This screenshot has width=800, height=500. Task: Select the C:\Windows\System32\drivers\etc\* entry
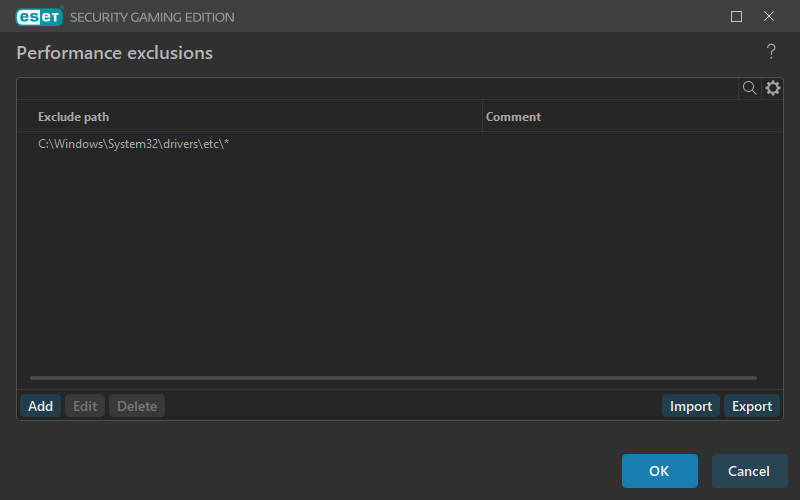(x=399, y=144)
